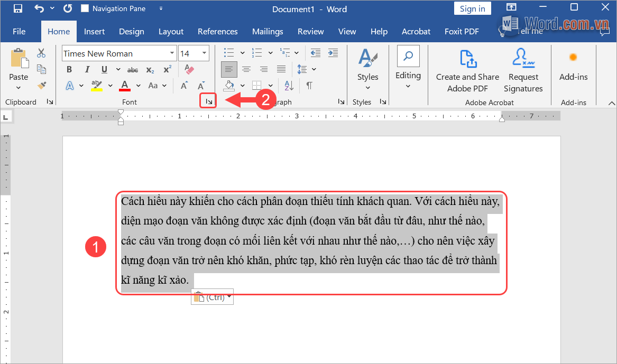The width and height of the screenshot is (617, 364).
Task: Copy the selected text
Action: [41, 69]
